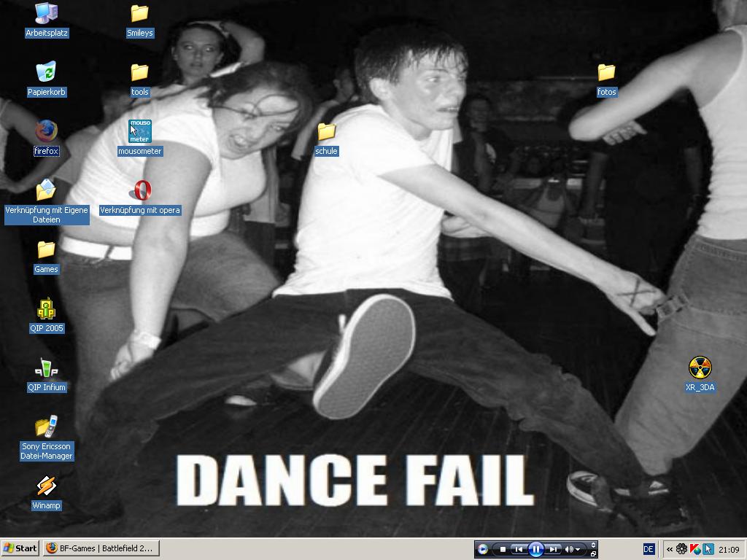Stop playback in the media player toolbar
The width and height of the screenshot is (747, 560).
(x=503, y=549)
